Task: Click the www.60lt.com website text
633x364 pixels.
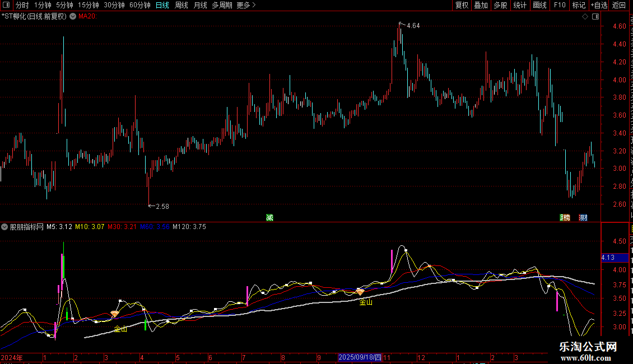Action: (586, 357)
